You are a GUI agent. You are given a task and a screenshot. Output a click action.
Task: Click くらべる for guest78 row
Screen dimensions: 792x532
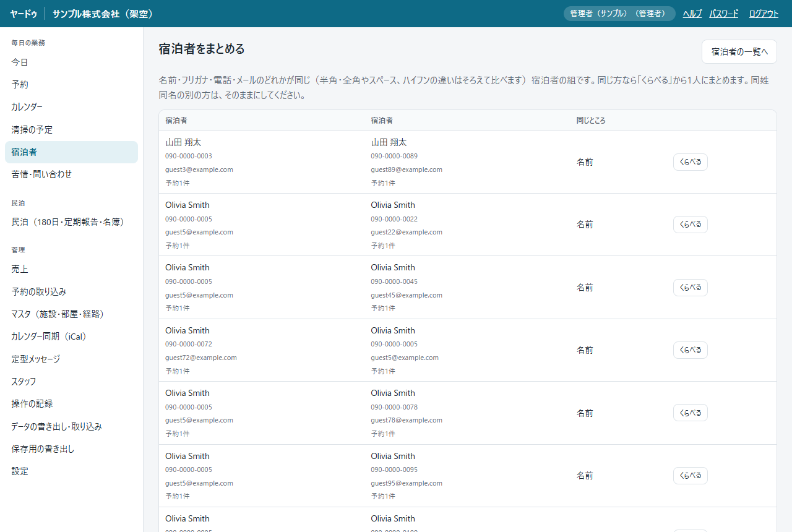(691, 413)
